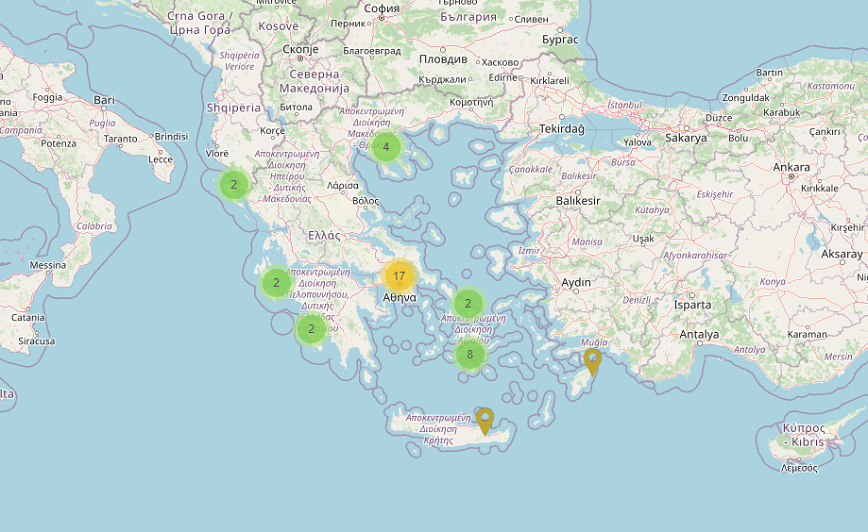868x532 pixels.
Task: Click the cluster of 4 in northern Greece
Action: pos(386,147)
